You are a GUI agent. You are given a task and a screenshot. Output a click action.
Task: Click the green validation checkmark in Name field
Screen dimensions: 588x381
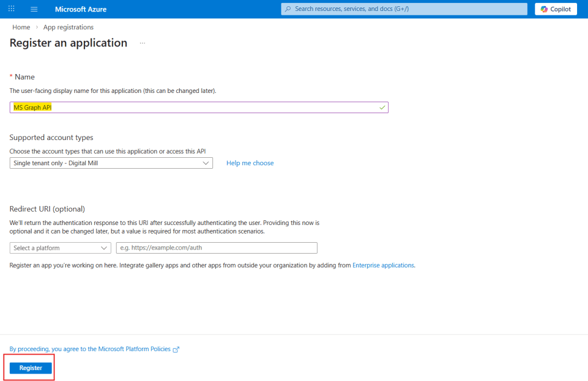point(381,107)
